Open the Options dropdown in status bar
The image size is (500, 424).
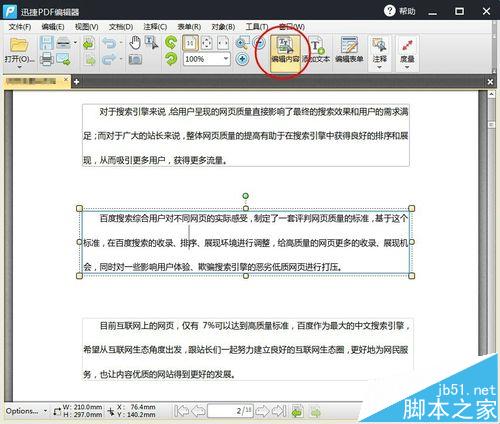point(27,411)
